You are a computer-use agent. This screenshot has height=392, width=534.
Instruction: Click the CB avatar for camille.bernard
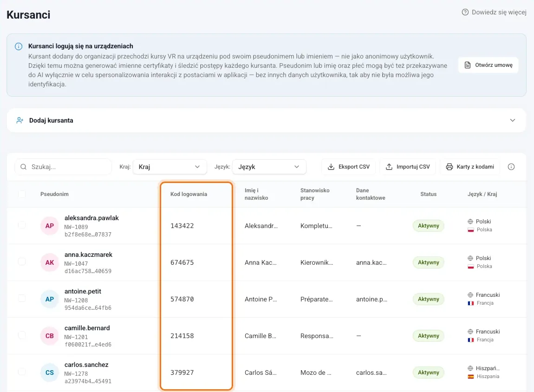pyautogui.click(x=49, y=336)
